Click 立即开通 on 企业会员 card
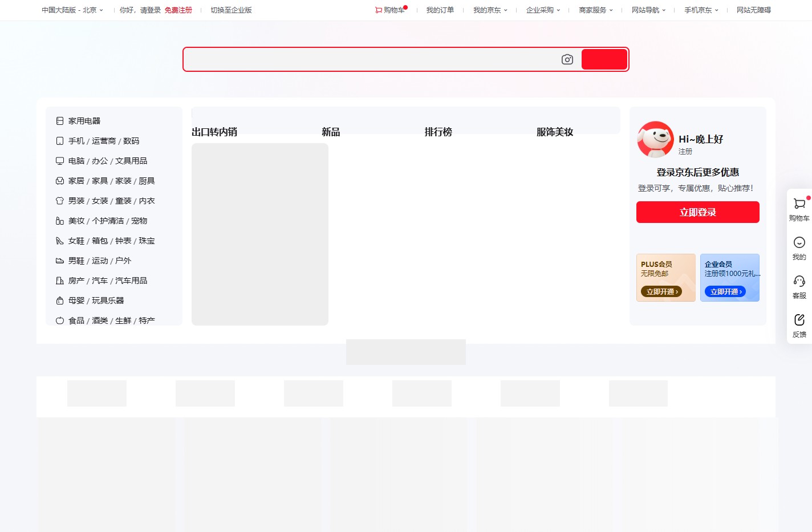The image size is (812, 532). (x=725, y=291)
